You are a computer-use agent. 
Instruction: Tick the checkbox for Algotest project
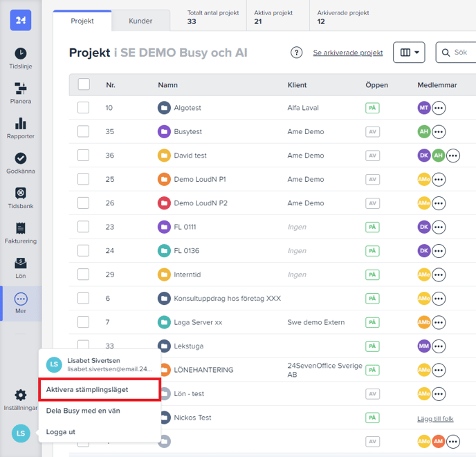click(84, 108)
